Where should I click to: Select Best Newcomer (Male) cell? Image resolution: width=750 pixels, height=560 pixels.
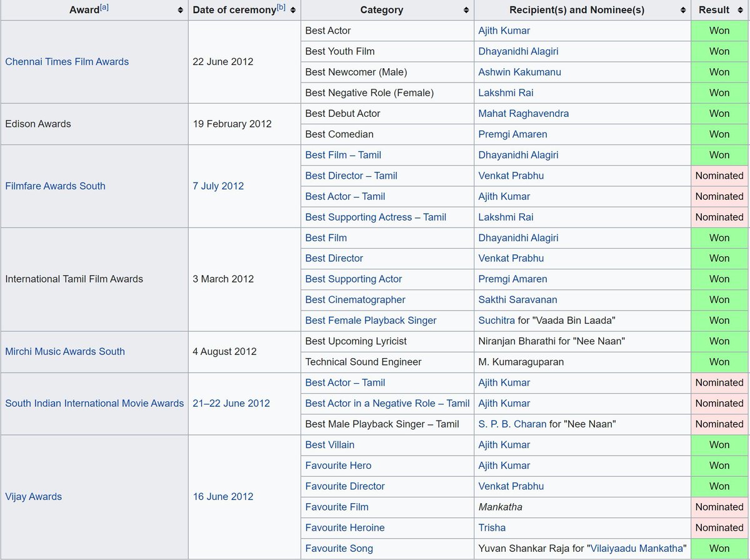[x=387, y=72]
